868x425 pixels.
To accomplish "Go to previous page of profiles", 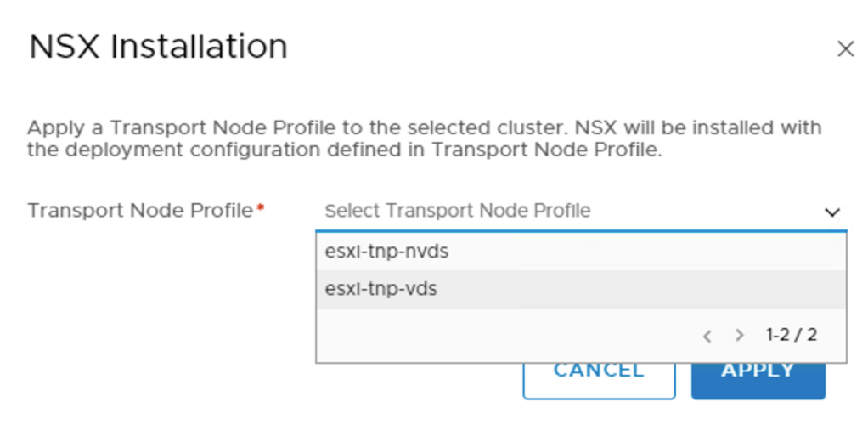I will coord(707,336).
